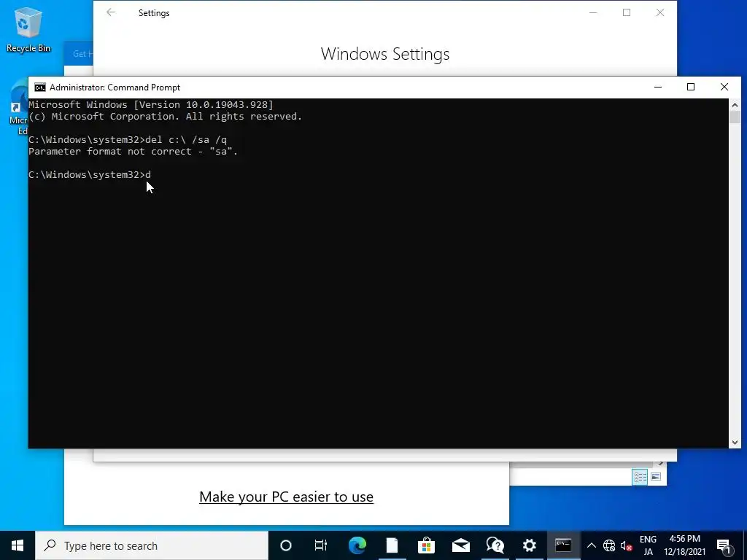Open the notification Action Center
The image size is (747, 560).
[x=724, y=545]
